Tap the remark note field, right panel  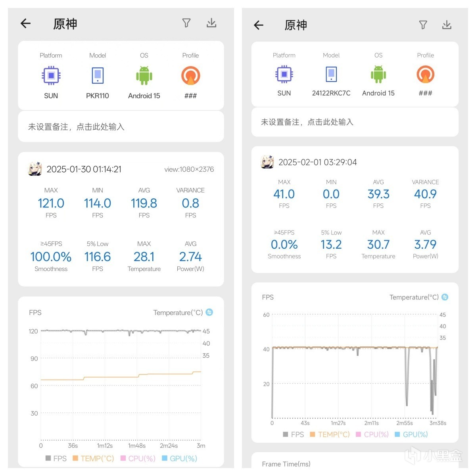[355, 122]
